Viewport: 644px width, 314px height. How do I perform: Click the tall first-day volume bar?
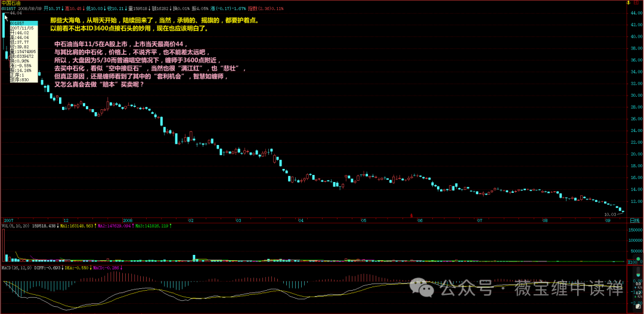[x=4, y=245]
